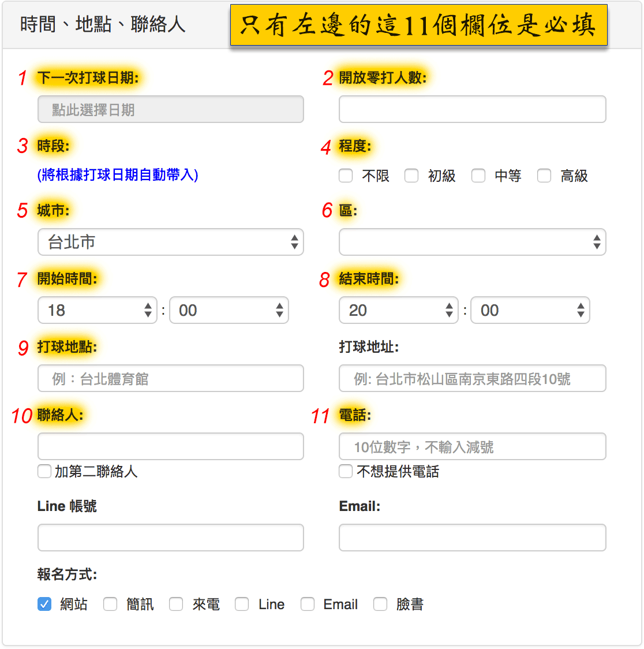Check the 不限 level checkbox

click(x=346, y=176)
